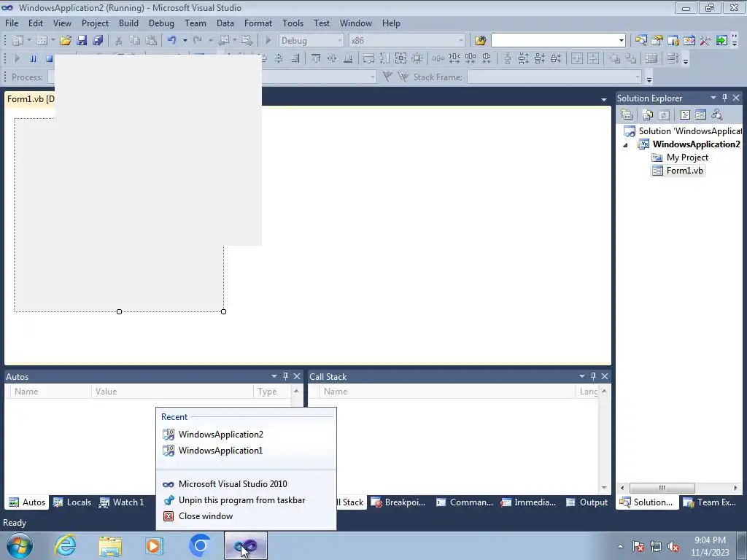Open Windows Explorer folder from taskbar

110,545
